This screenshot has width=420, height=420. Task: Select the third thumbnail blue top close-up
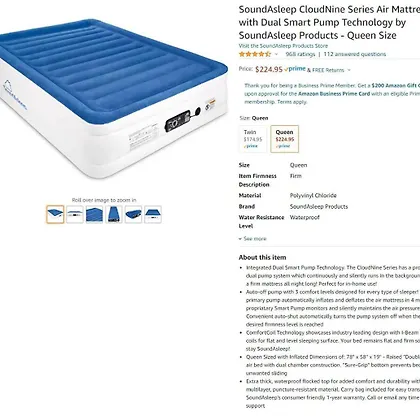(x=94, y=214)
